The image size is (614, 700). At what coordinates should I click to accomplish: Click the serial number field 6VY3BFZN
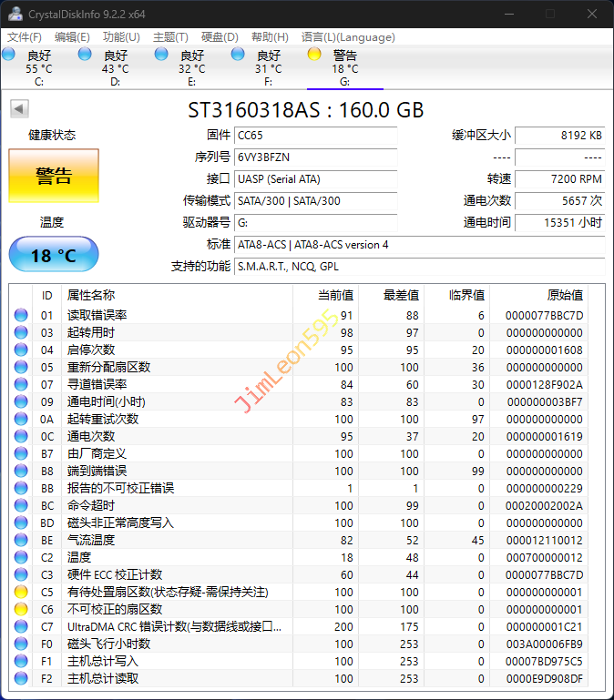click(x=315, y=157)
